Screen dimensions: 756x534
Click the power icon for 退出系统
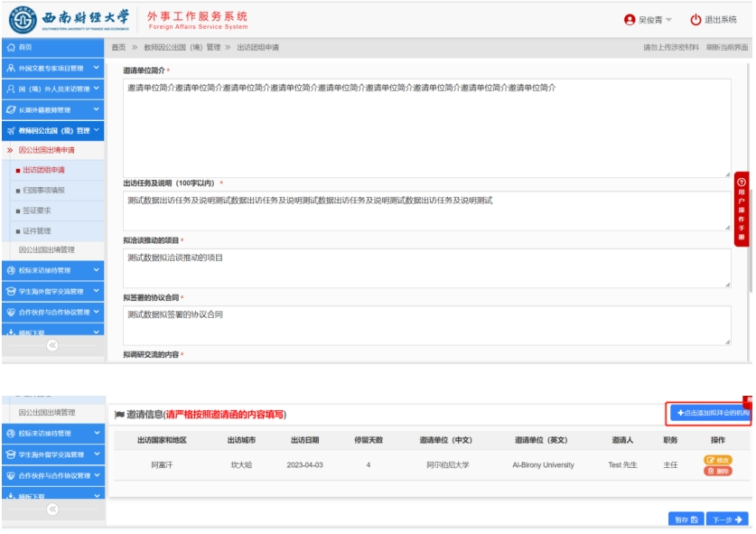pos(695,20)
